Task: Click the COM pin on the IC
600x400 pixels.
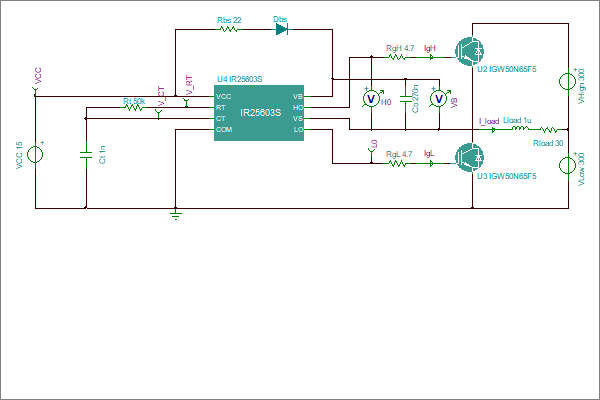Action: coord(224,129)
